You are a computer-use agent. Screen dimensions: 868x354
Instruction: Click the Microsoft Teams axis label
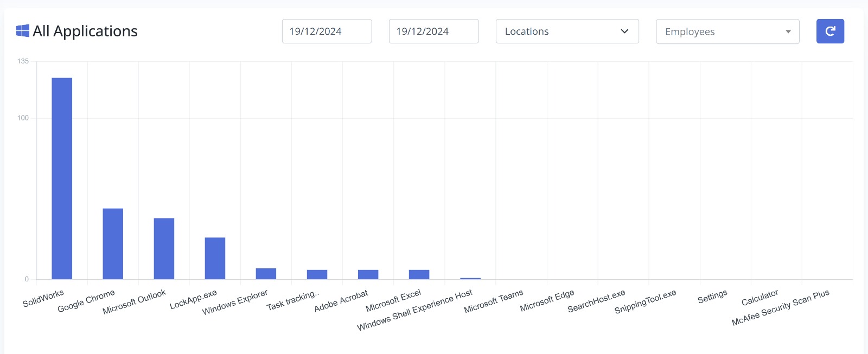coord(494,301)
